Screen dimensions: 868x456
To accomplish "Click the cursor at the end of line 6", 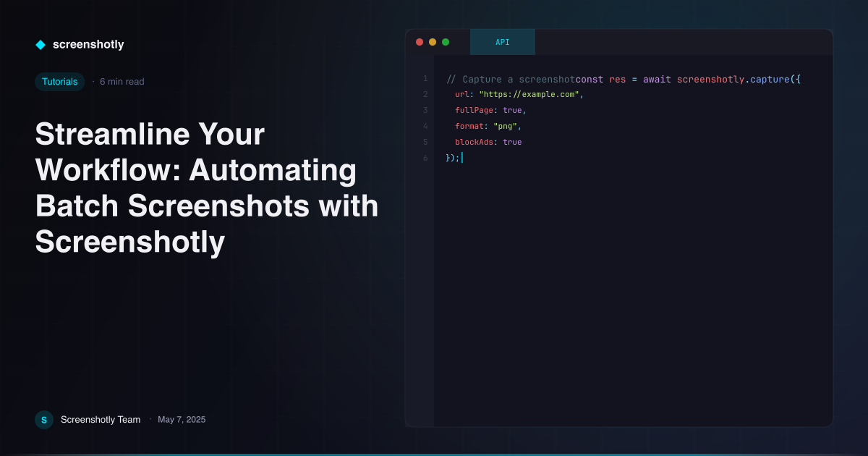I will pos(464,157).
